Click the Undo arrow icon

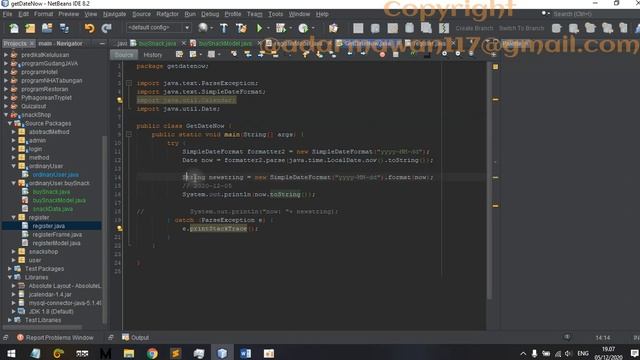[x=89, y=28]
